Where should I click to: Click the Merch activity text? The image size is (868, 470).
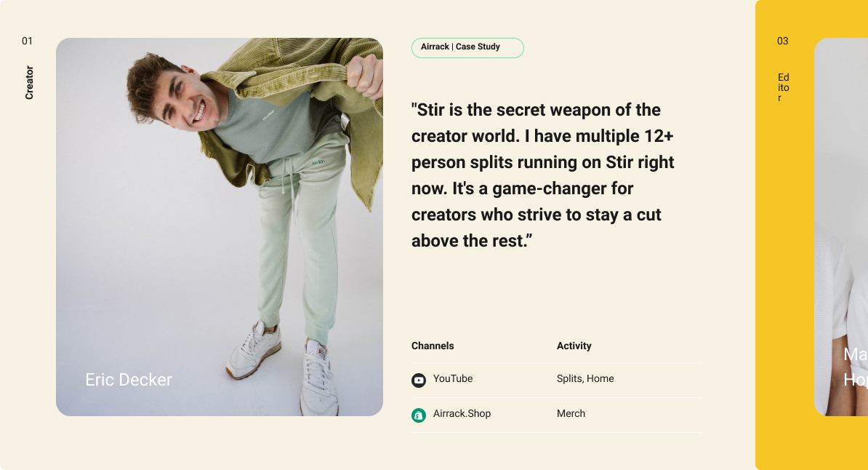(571, 413)
